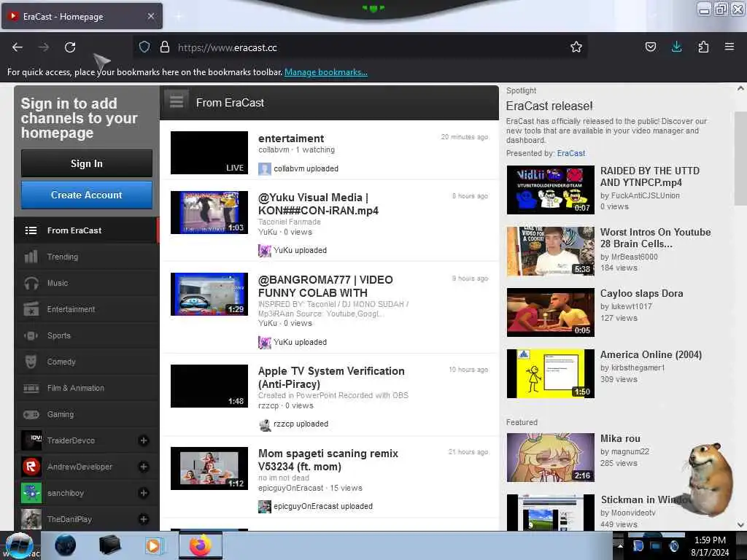Open the Windows Start orb

point(19,545)
